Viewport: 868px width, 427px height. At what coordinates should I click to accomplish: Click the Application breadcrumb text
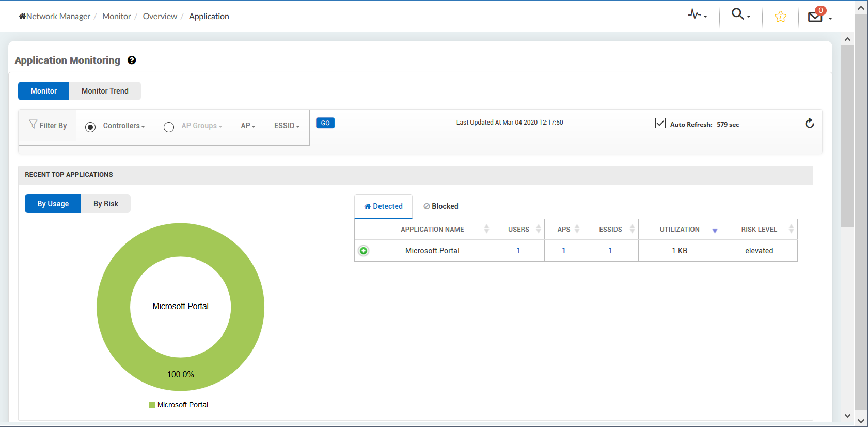pos(209,16)
